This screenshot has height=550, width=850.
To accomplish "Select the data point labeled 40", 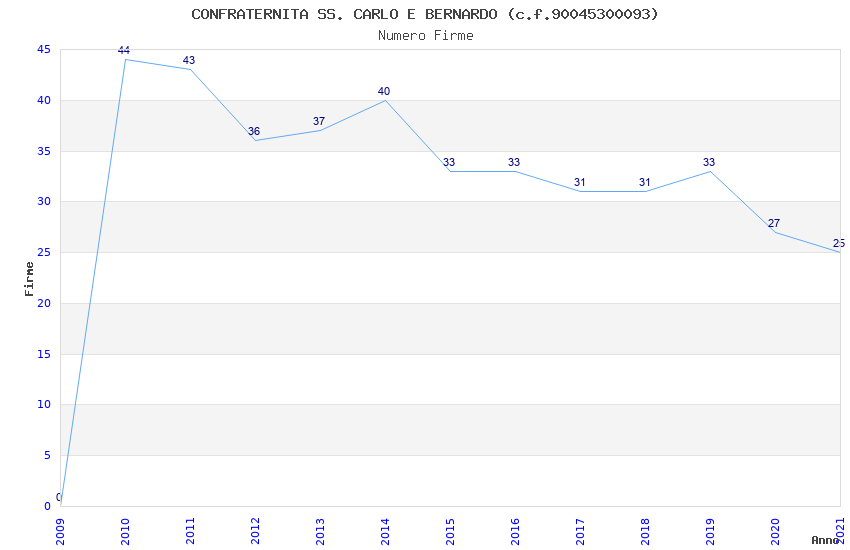I will point(384,91).
